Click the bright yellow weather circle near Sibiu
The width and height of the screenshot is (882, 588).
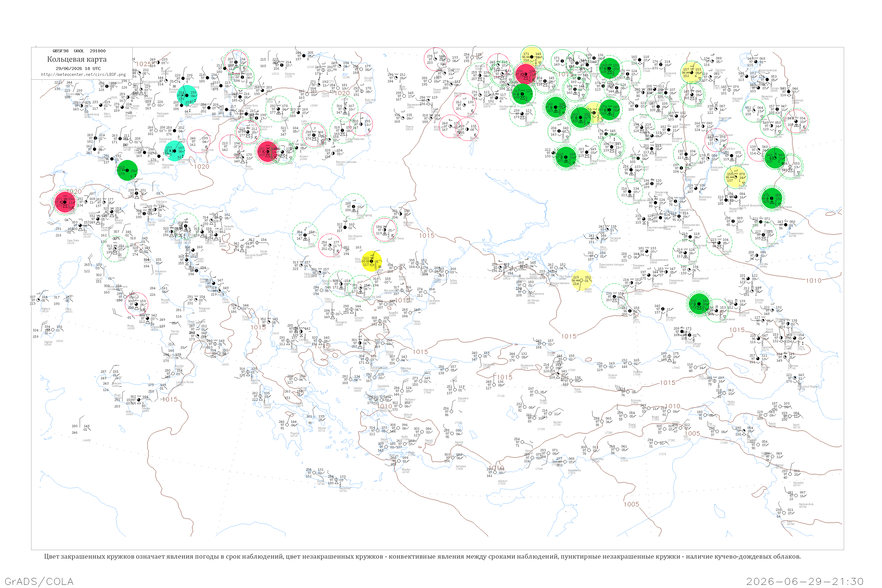[372, 261]
